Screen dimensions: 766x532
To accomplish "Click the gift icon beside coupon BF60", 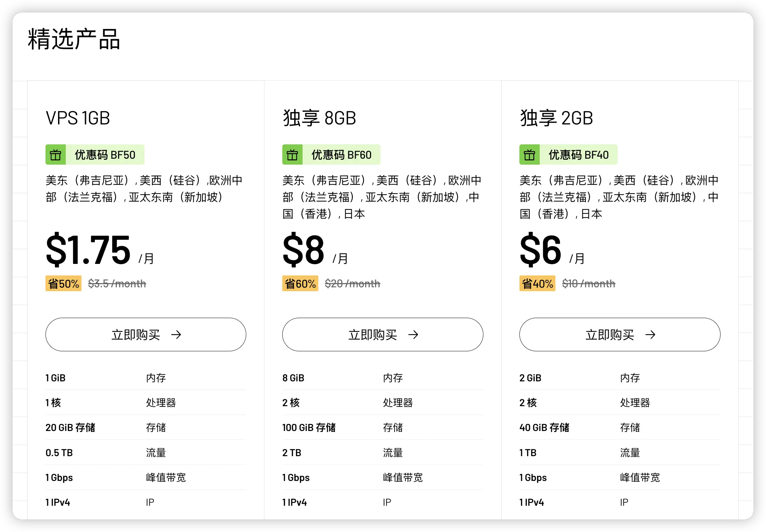I will (x=292, y=154).
